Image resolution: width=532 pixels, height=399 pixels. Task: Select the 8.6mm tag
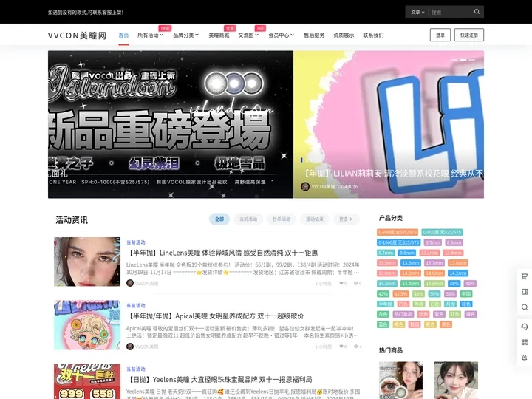click(454, 242)
